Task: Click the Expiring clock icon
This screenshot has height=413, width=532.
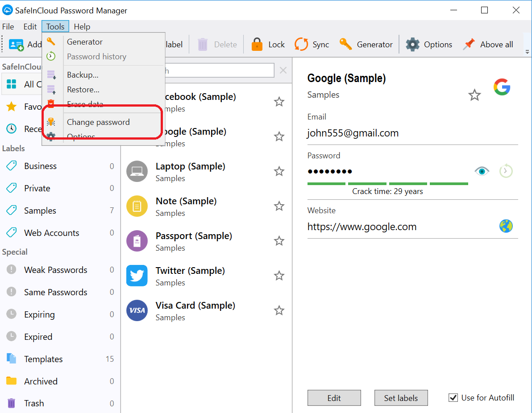Action: point(12,314)
